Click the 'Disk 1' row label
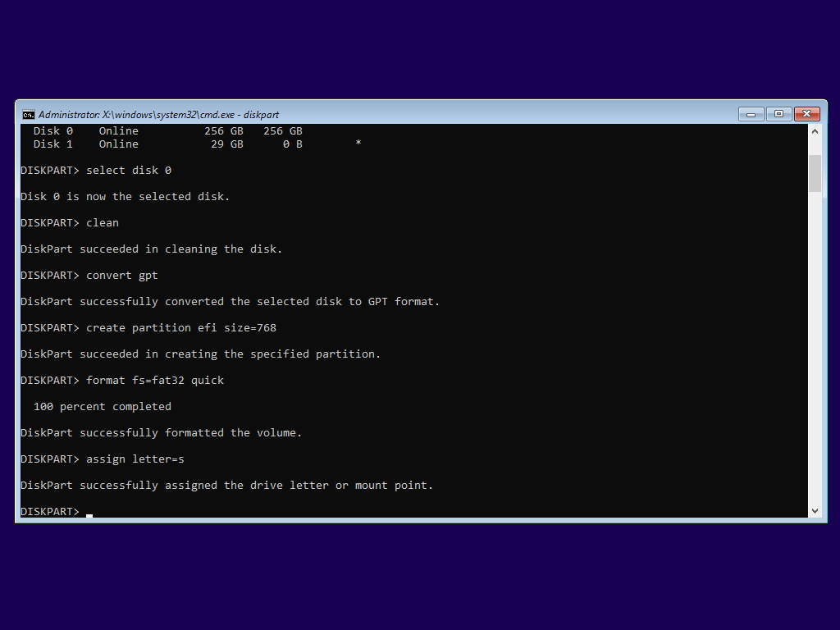The height and width of the screenshot is (630, 840). coord(53,144)
